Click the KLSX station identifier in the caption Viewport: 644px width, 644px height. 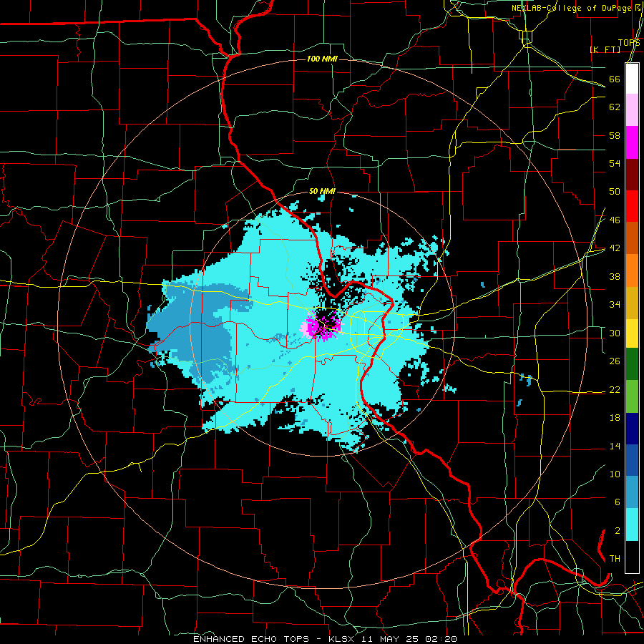(343, 639)
